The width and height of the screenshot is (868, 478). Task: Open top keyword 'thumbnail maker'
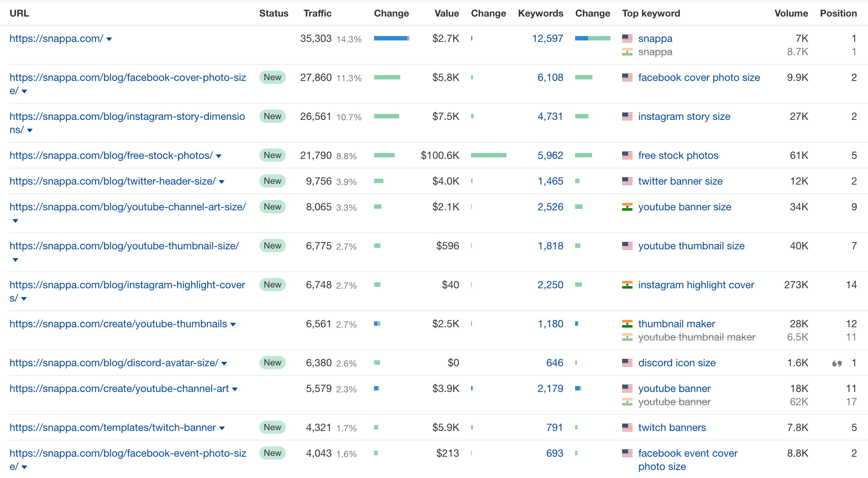(677, 324)
